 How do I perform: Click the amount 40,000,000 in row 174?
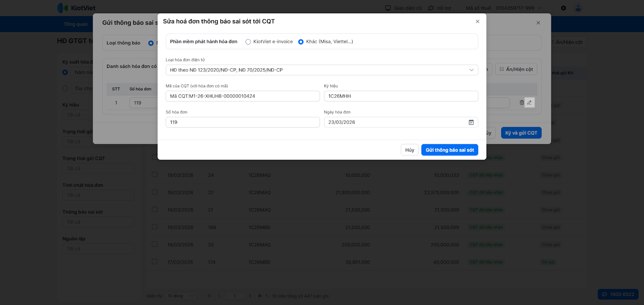tap(446, 262)
